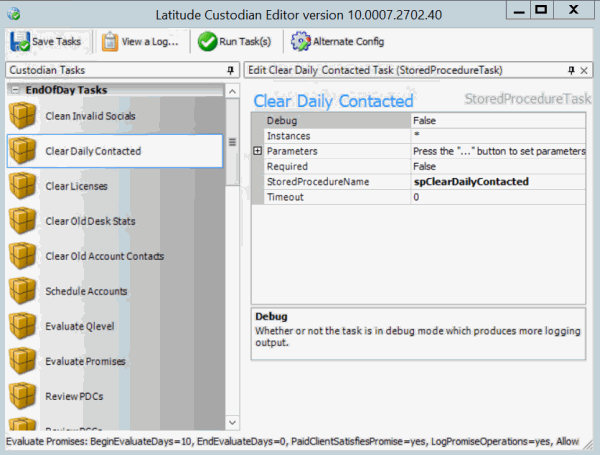The image size is (600, 455).
Task: Select the Clear Licenses box icon
Action: click(x=23, y=186)
